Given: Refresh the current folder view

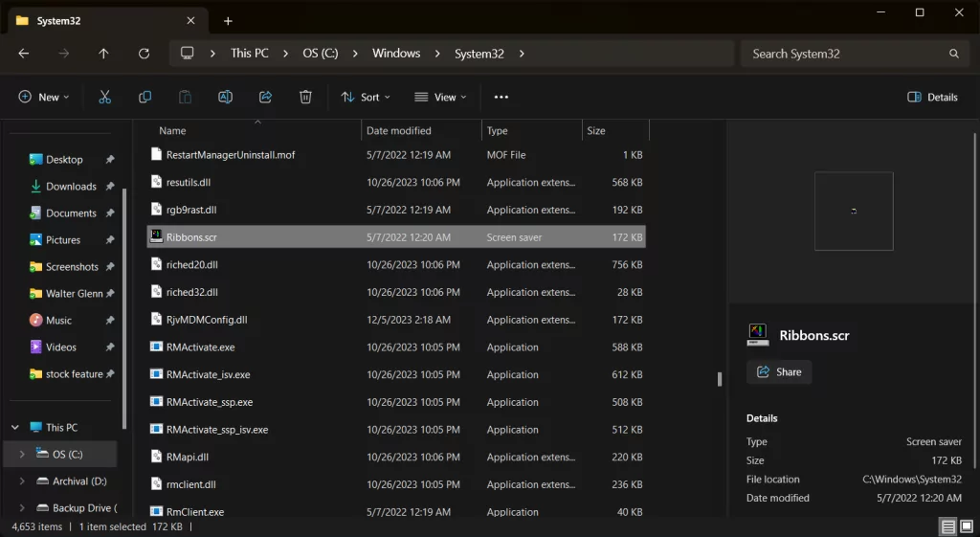Looking at the screenshot, I should click(x=144, y=54).
